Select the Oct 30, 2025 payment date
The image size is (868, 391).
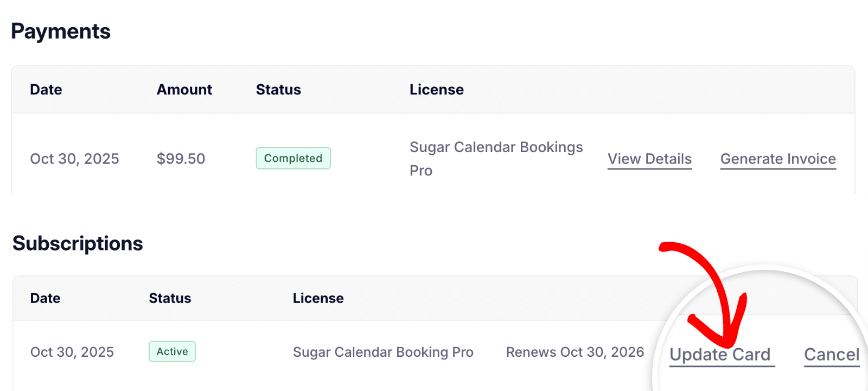(x=74, y=159)
